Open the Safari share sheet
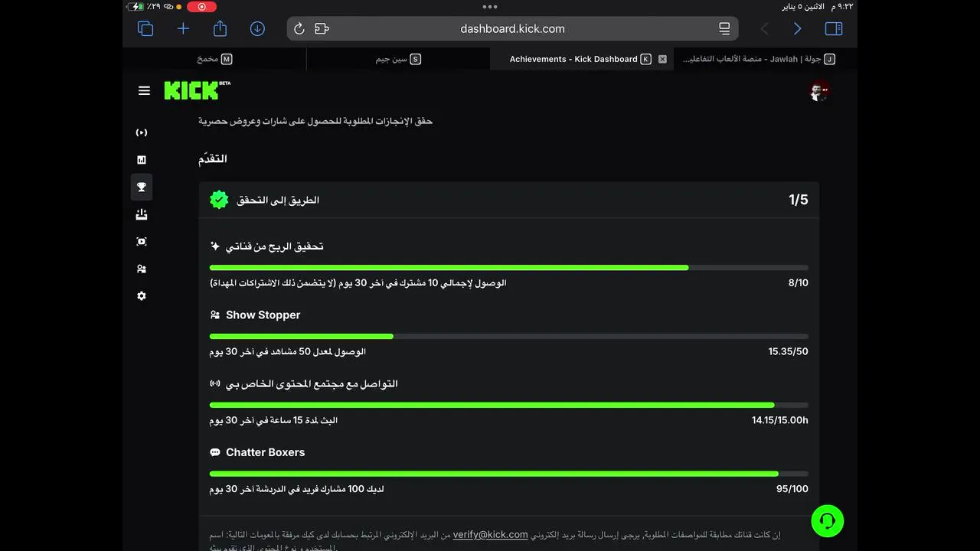 click(x=220, y=28)
